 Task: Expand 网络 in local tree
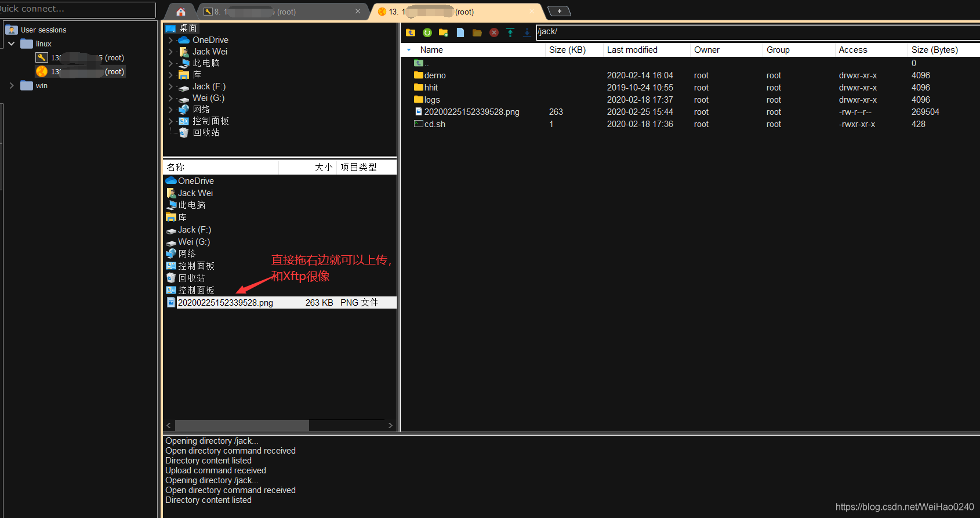click(170, 110)
